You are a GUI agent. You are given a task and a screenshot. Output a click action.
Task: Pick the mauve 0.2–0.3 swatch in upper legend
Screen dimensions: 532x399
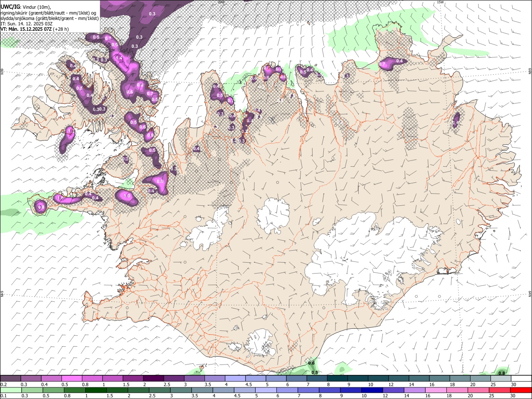pos(10,379)
